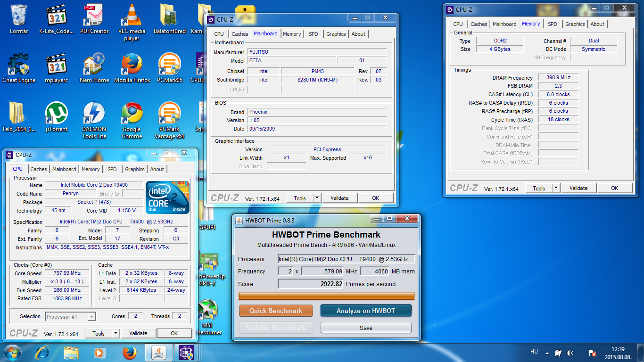This screenshot has height=362, width=644.
Task: Open Graphics tab in the Memory CPU-Z window
Action: tap(575, 24)
